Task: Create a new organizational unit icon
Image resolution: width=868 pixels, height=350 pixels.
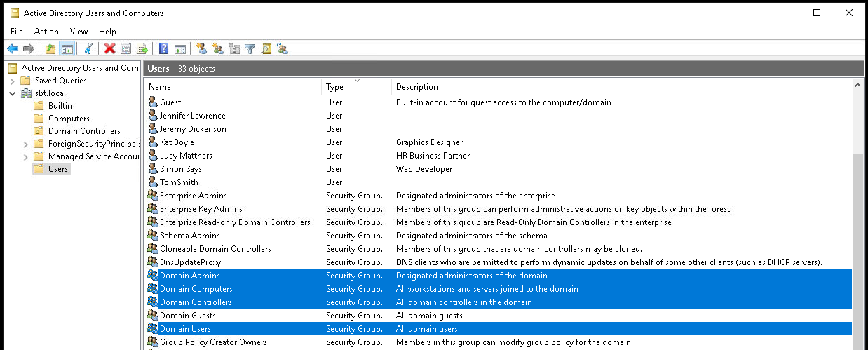Action: 234,48
